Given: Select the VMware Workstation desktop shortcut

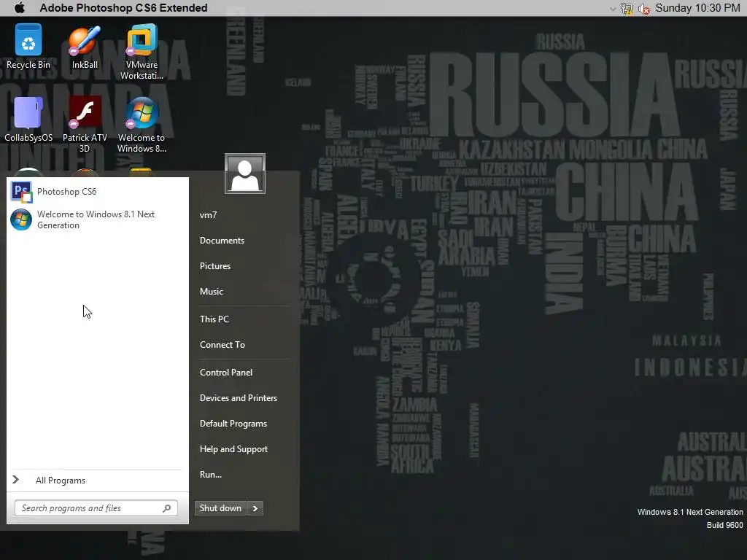Looking at the screenshot, I should 142,52.
